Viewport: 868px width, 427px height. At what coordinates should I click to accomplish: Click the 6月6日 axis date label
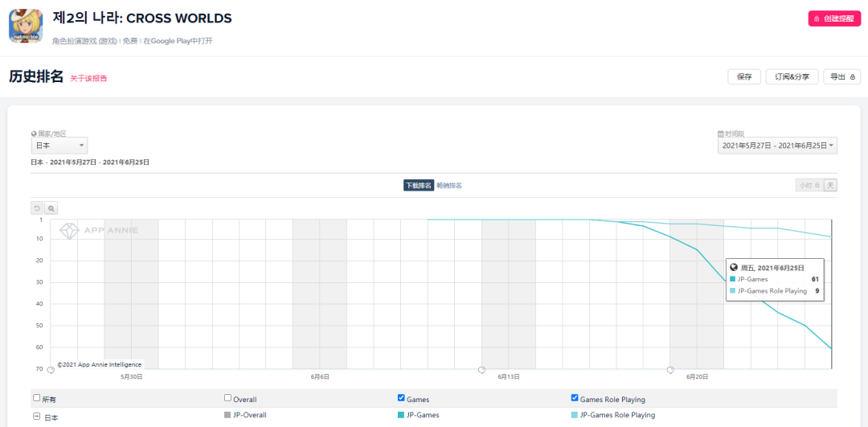coord(321,376)
